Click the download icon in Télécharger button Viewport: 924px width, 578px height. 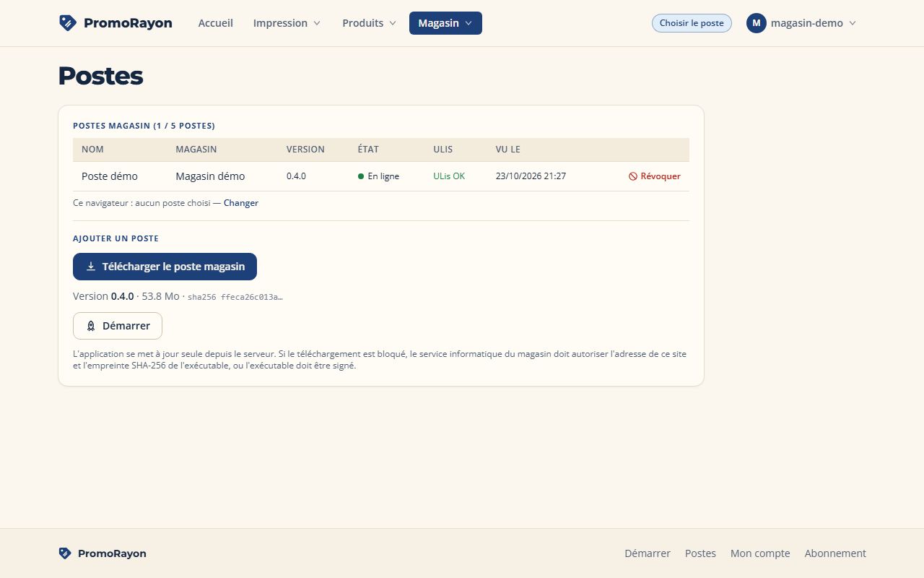[x=91, y=267]
